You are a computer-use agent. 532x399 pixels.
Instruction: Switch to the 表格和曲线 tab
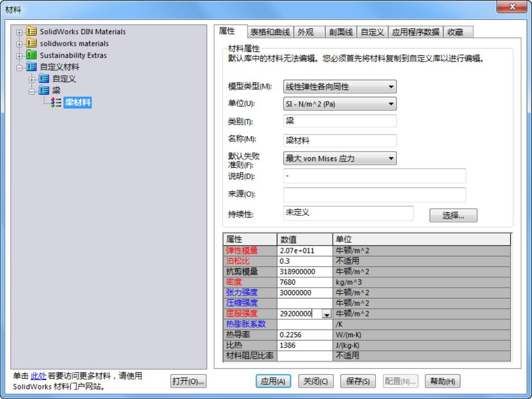pyautogui.click(x=270, y=32)
